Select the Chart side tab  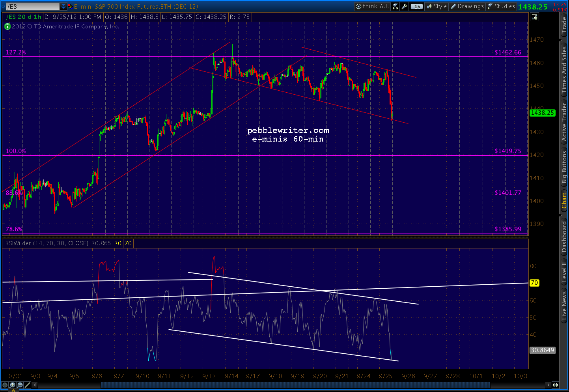click(x=564, y=201)
